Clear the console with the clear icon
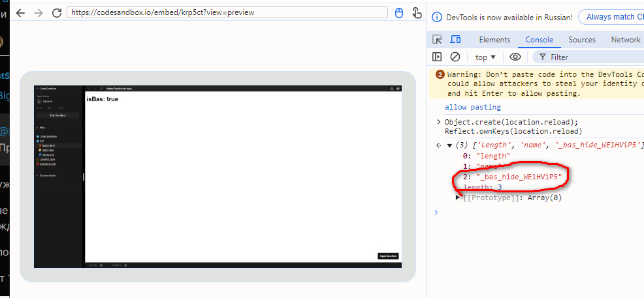644x298 pixels. 455,57
